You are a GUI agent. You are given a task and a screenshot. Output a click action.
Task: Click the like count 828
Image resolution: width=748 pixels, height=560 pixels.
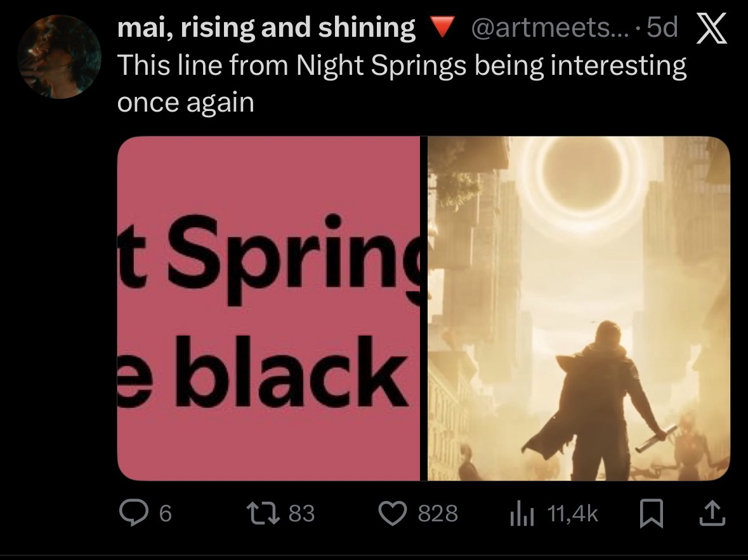coord(438,513)
